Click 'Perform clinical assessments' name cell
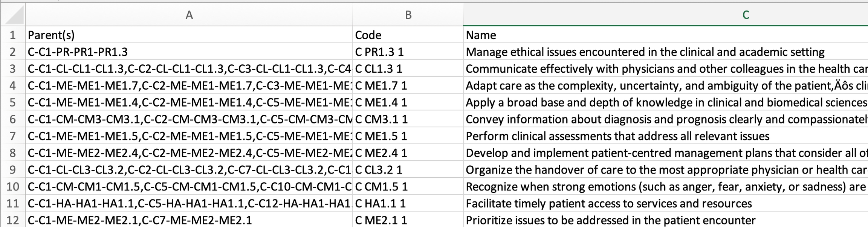 coord(665,136)
